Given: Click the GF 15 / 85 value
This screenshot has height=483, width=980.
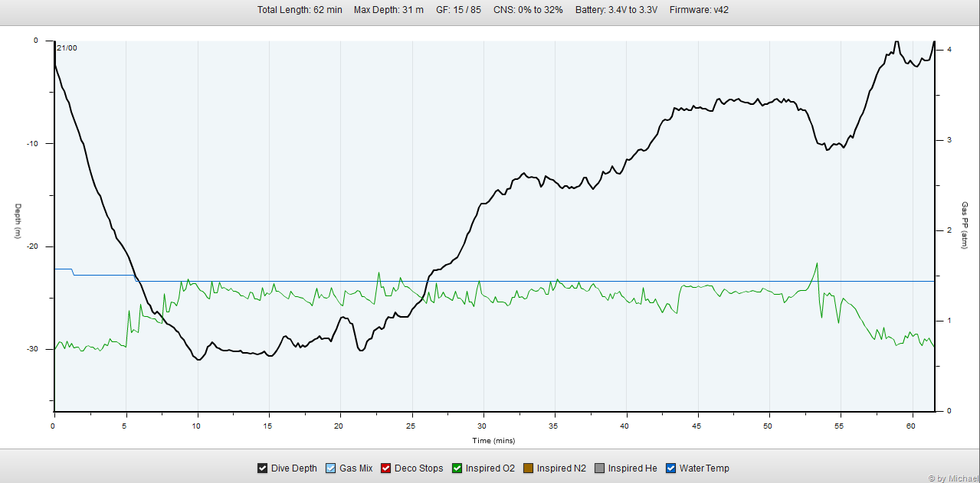Looking at the screenshot, I should pos(458,10).
